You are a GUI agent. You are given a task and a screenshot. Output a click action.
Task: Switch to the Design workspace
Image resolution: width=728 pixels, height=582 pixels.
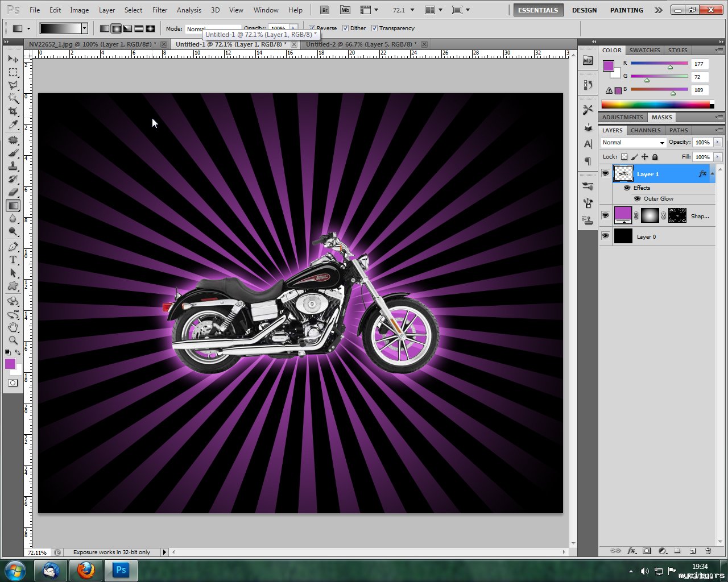click(x=584, y=10)
